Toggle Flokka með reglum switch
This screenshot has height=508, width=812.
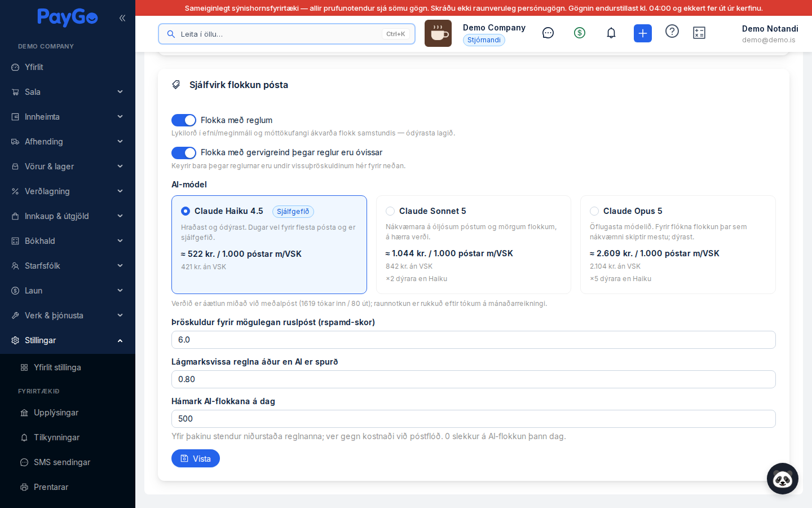(x=184, y=120)
